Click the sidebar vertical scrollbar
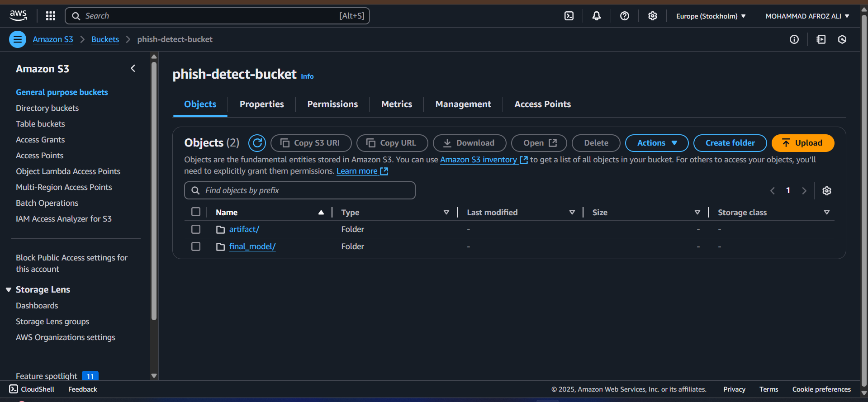This screenshot has height=402, width=868. pyautogui.click(x=154, y=190)
